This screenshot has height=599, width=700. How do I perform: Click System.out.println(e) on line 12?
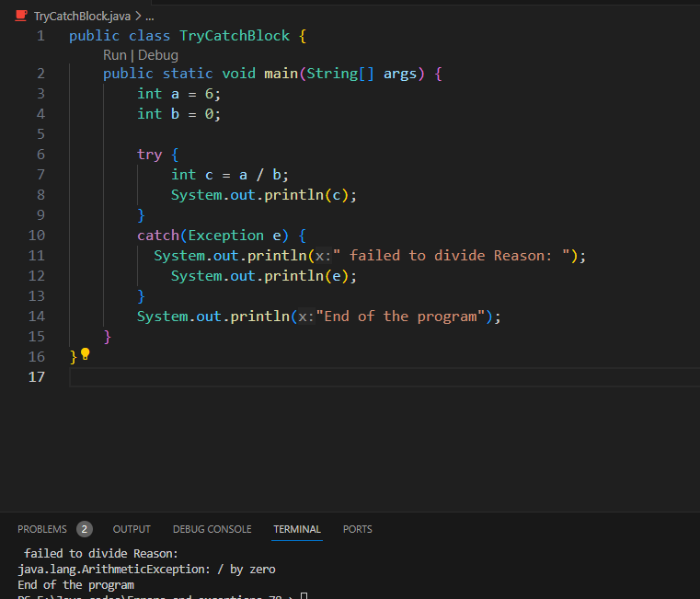[x=264, y=276]
